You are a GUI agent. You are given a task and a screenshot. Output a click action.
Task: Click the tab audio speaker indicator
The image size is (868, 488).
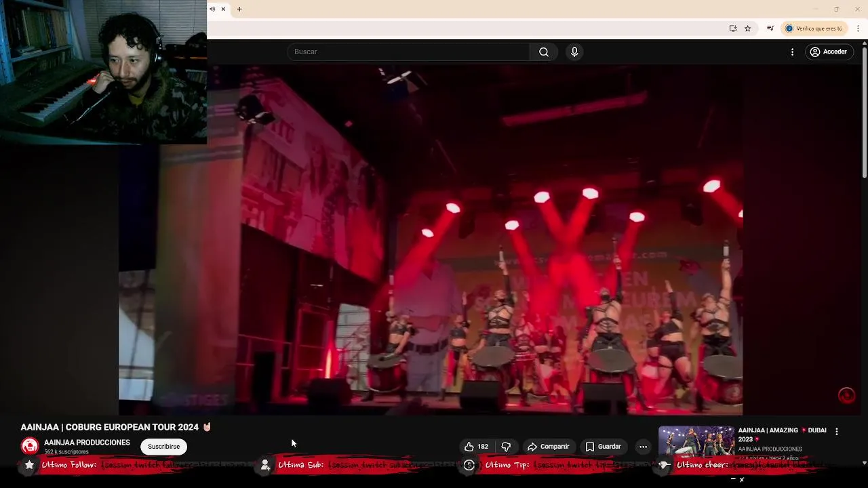[212, 9]
